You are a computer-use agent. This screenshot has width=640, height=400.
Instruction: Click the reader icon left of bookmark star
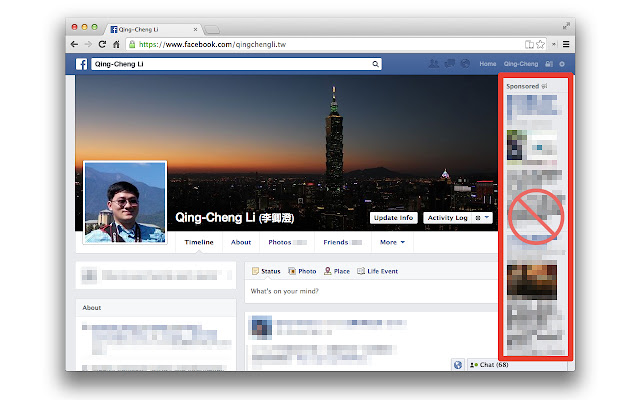point(529,44)
